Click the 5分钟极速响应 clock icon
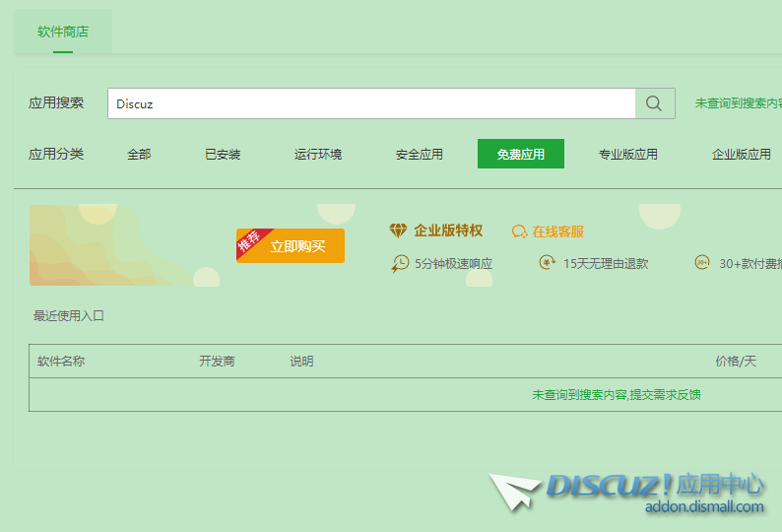Screen dimensions: 782x532 (x=400, y=263)
